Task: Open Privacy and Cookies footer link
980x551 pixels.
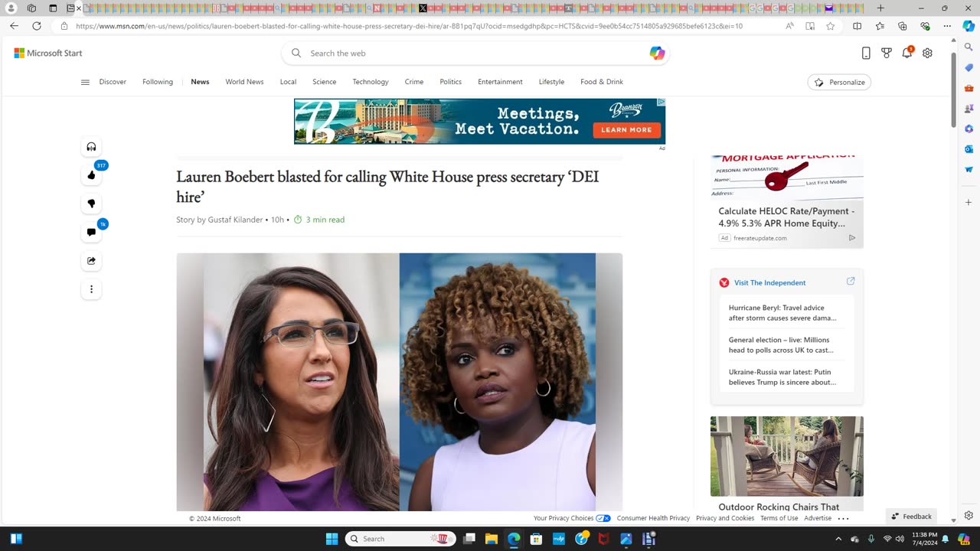Action: [x=725, y=518]
